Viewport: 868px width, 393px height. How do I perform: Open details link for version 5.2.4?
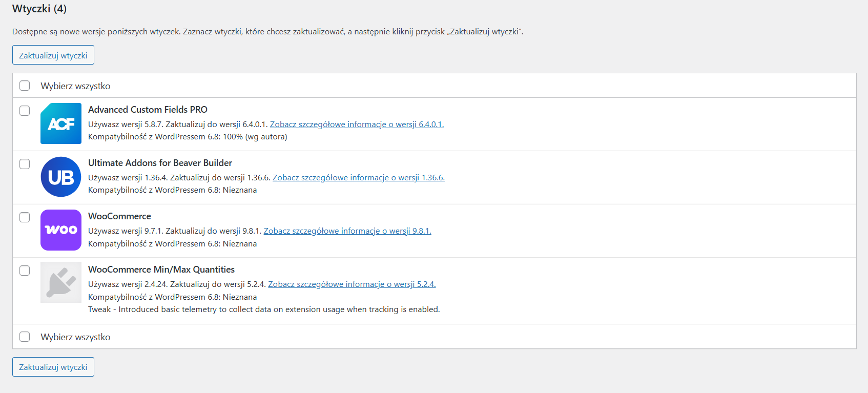[352, 284]
